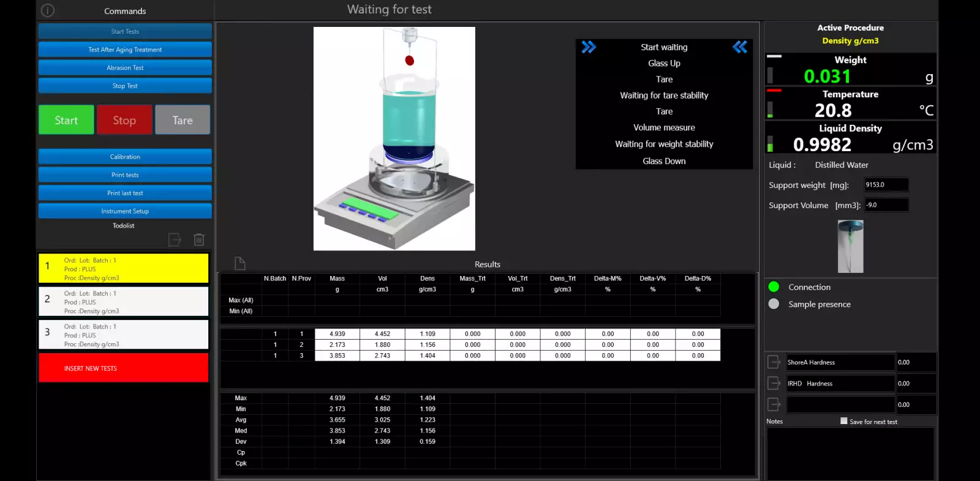The image size is (980, 481).
Task: Click the Liquid Density level bar
Action: pyautogui.click(x=771, y=144)
